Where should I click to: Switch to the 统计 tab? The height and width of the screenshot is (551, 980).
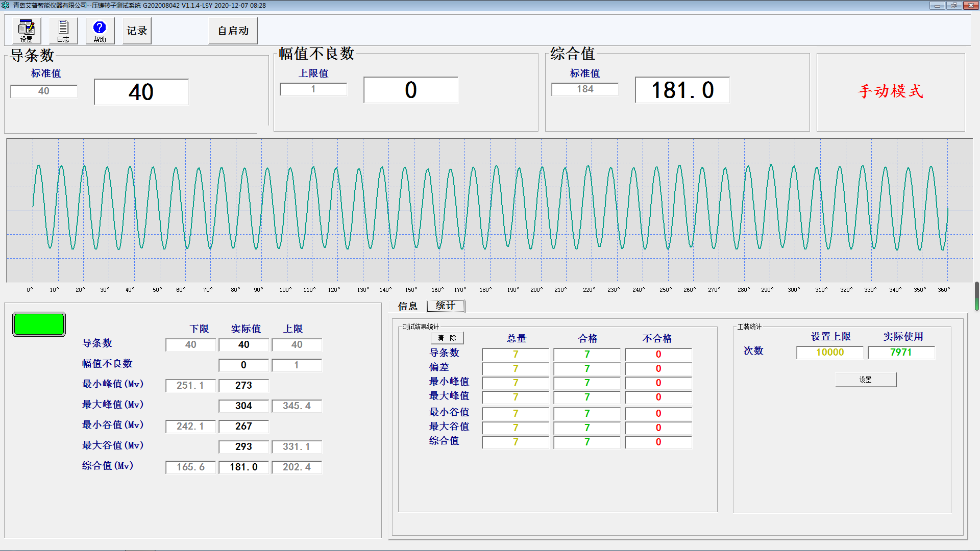(445, 306)
